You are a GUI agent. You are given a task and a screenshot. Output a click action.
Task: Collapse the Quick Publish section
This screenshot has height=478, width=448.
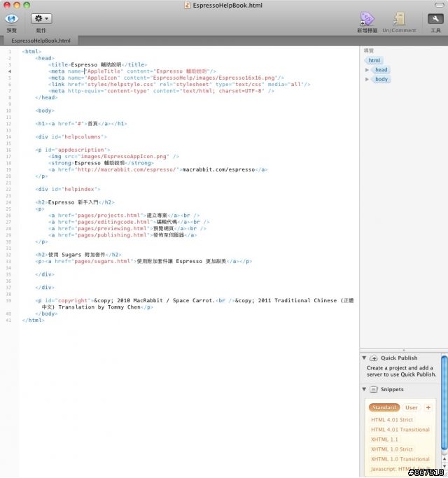tap(364, 358)
